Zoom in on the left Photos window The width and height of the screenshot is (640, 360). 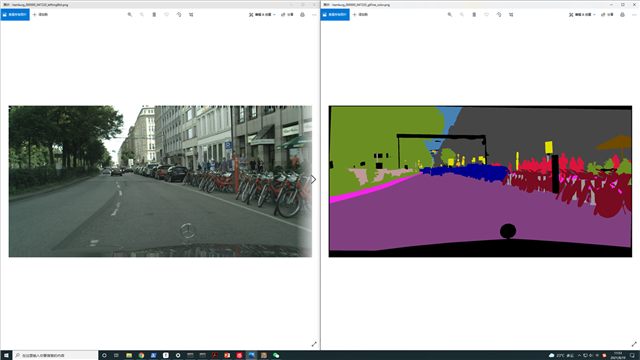click(130, 15)
